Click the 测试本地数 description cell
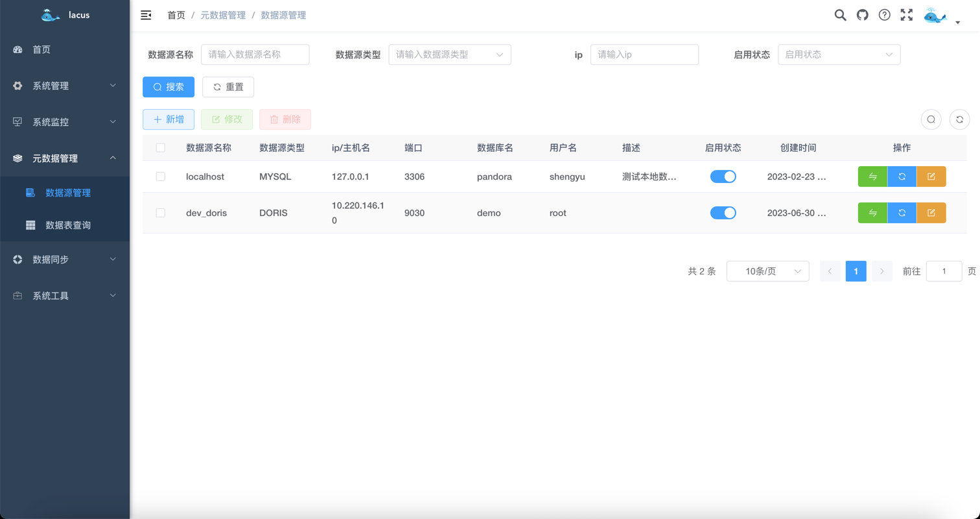Image resolution: width=980 pixels, height=519 pixels. (x=649, y=176)
